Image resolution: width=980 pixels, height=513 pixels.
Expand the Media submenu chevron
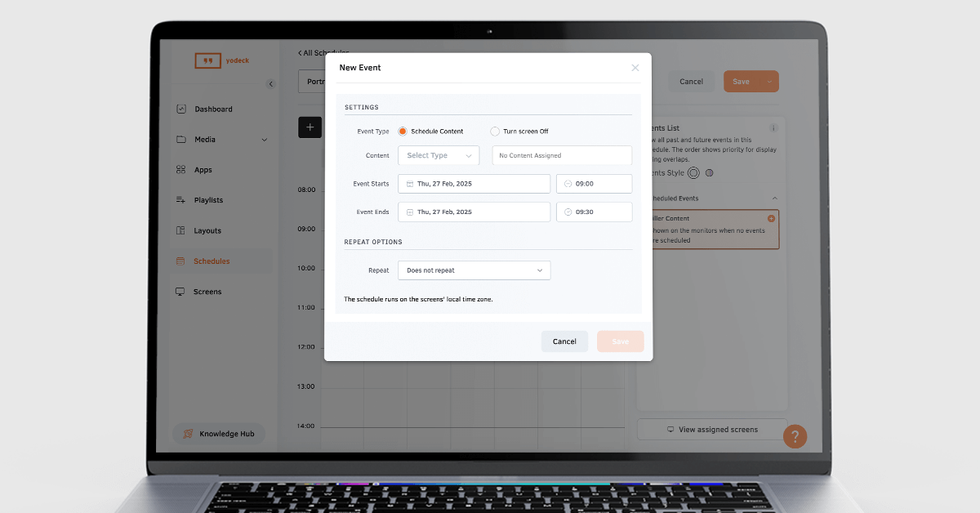[x=264, y=140]
